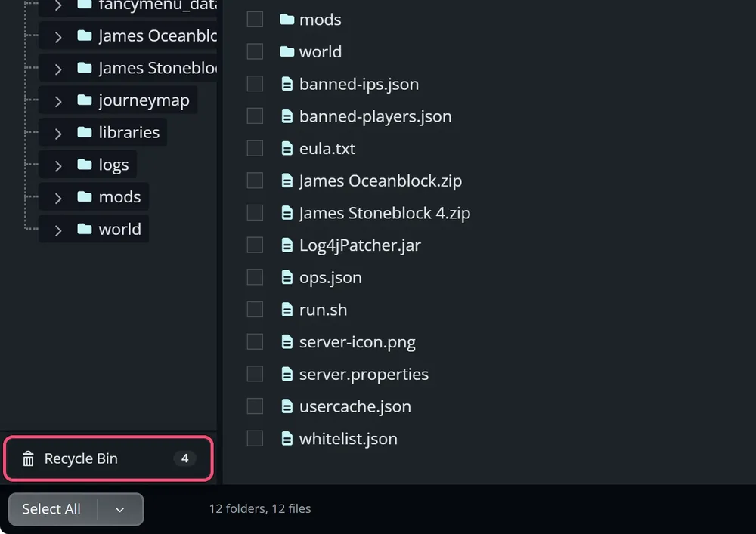The height and width of the screenshot is (534, 756).
Task: Click the server-icon.png file icon
Action: point(287,342)
